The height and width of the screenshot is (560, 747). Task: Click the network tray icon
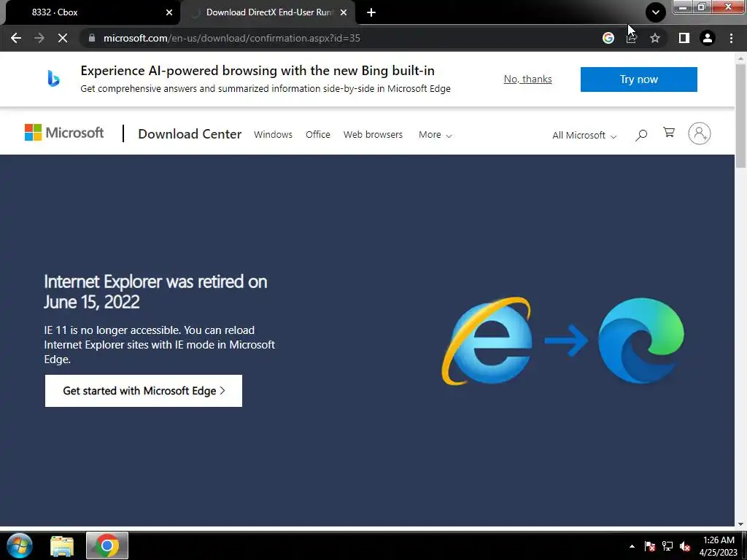point(667,546)
